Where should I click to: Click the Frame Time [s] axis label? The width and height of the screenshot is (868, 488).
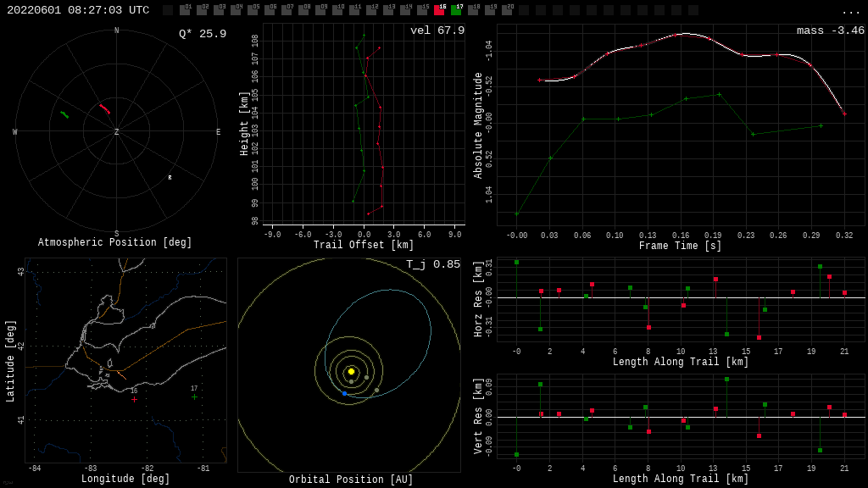tap(681, 246)
